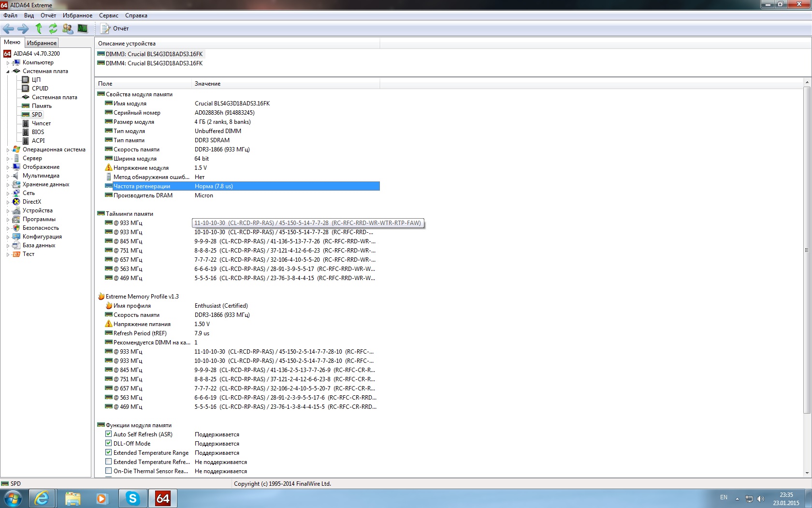Go up one level with the green up arrow
The image size is (812, 508).
tap(39, 29)
